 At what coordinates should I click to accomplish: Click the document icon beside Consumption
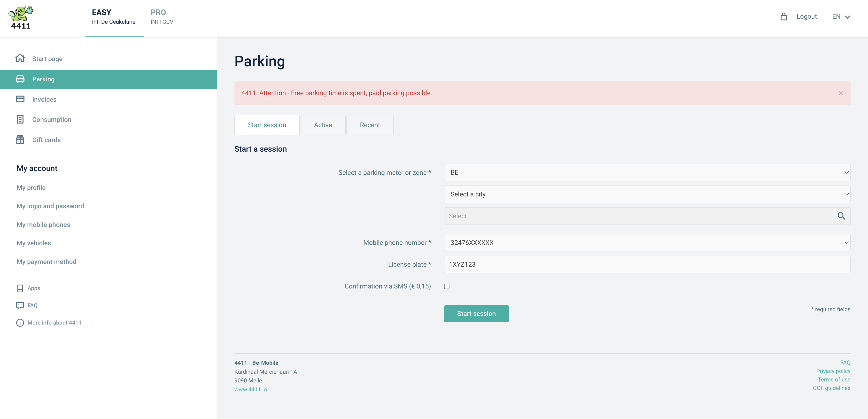click(20, 119)
